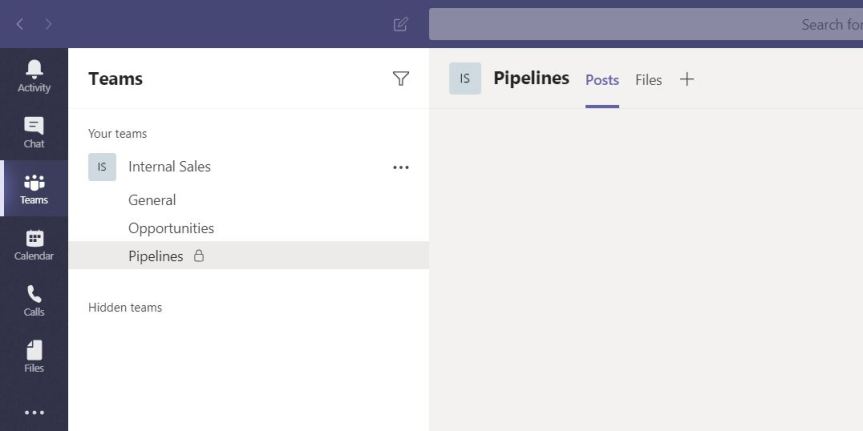The image size is (863, 431).
Task: Start a new chat with compose icon
Action: point(401,24)
